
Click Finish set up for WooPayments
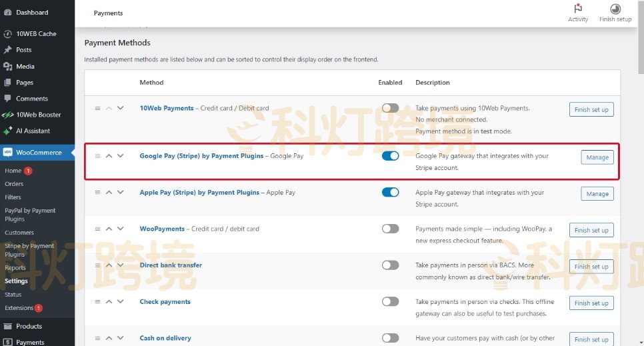(x=591, y=230)
